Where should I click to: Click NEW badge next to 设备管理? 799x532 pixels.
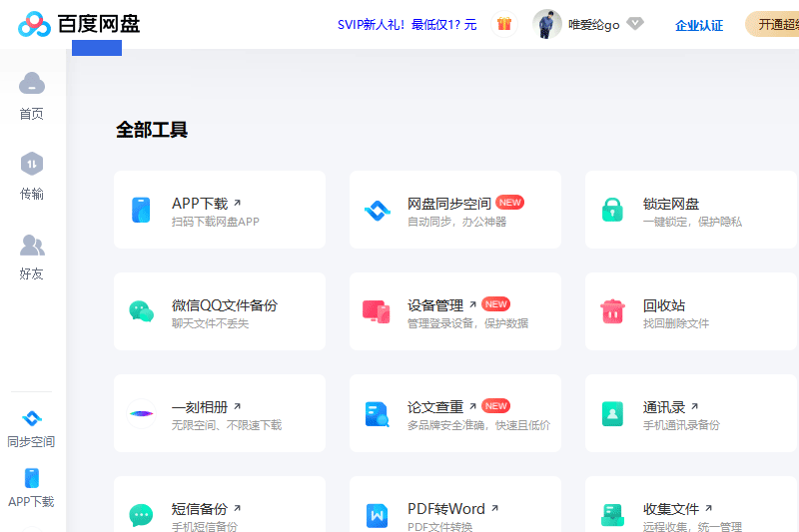pyautogui.click(x=495, y=304)
